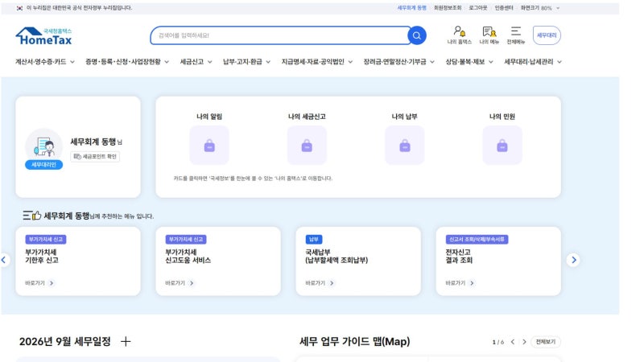The width and height of the screenshot is (644, 362).
Task: Click 전체보기 button for guide map
Action: pyautogui.click(x=546, y=342)
